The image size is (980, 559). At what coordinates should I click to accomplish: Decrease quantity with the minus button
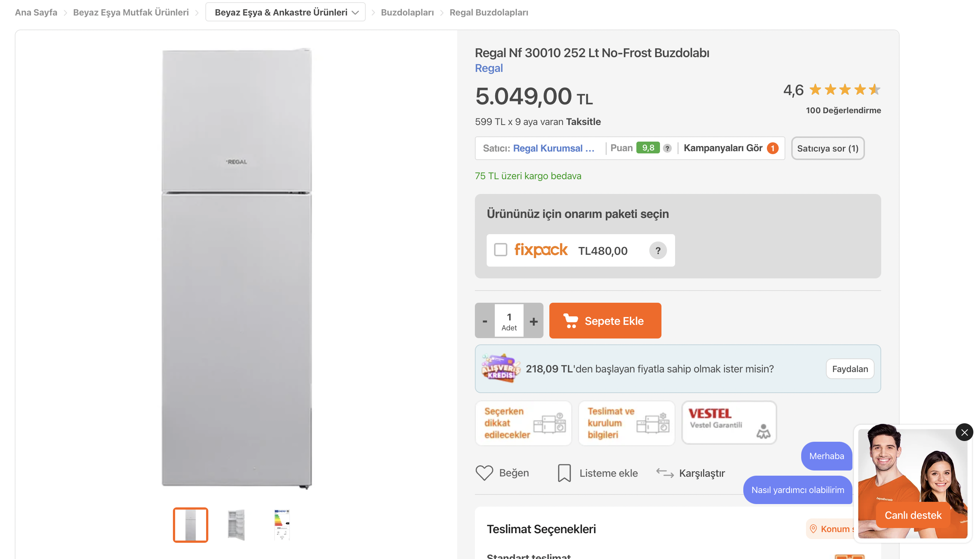pos(484,321)
